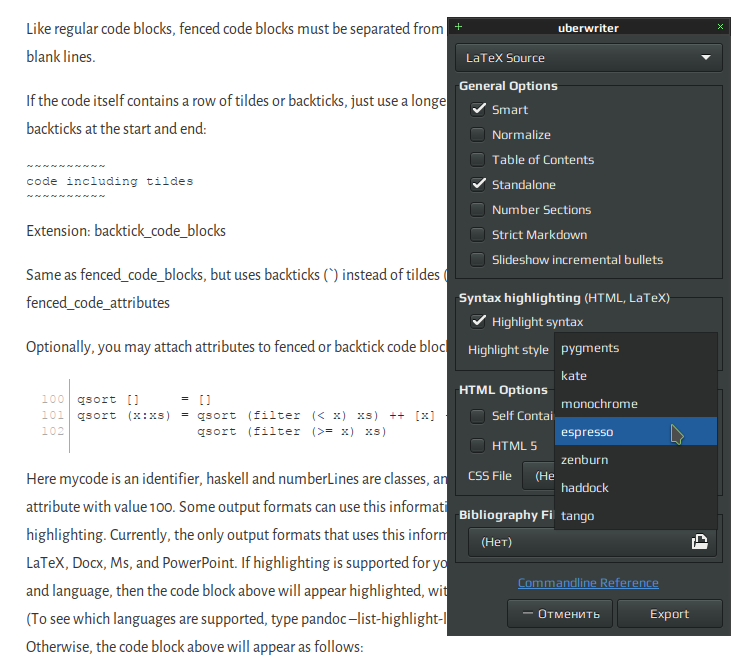The width and height of the screenshot is (750, 670).
Task: Enable Strict Markdown checkbox
Action: (x=478, y=235)
